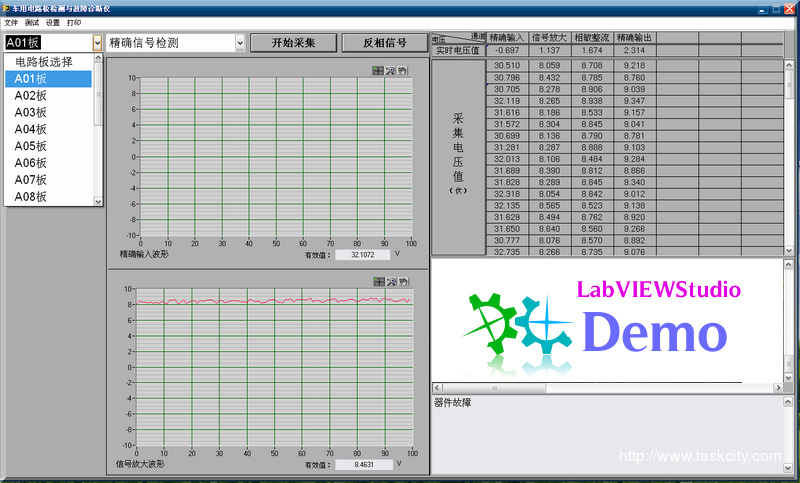The height and width of the screenshot is (483, 800).
Task: Pick the pan hand tool on upper graph
Action: 403,71
